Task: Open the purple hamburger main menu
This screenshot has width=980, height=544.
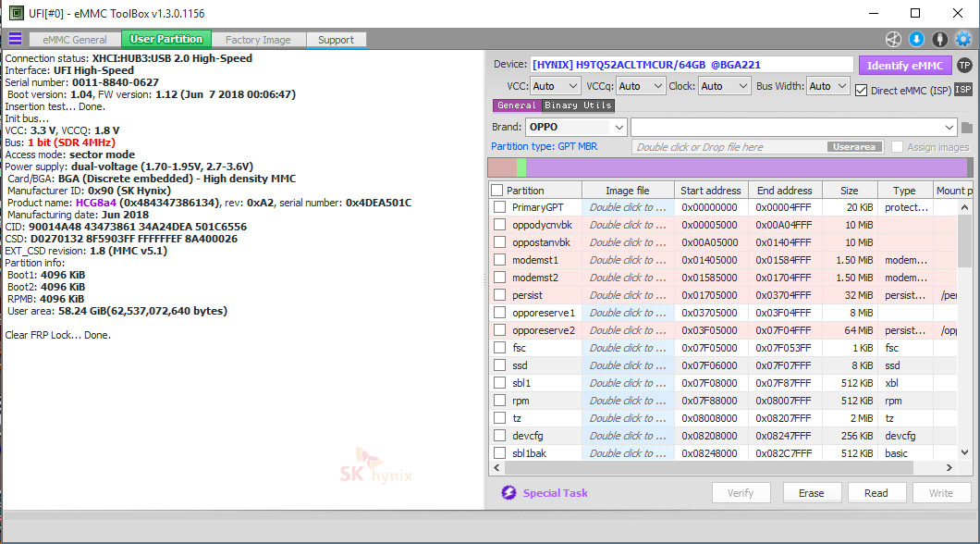Action: [x=15, y=39]
